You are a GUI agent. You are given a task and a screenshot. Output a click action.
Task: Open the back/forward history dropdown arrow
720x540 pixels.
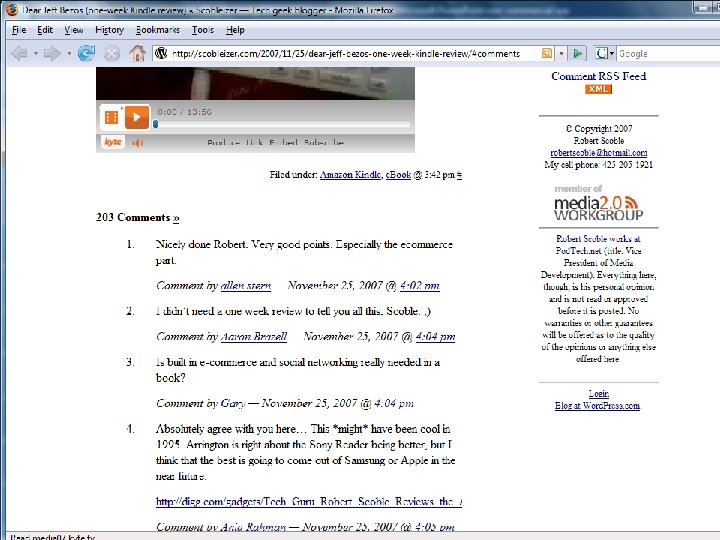(x=69, y=53)
